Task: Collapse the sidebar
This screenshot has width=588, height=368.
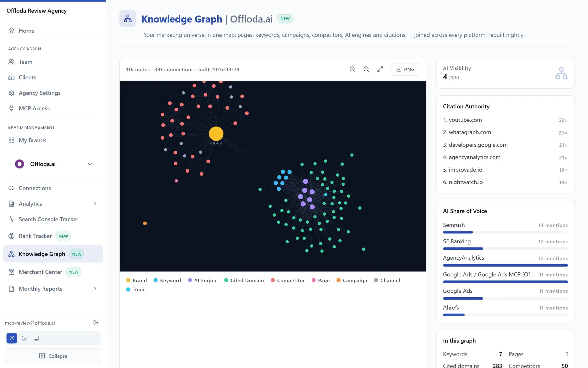Action: tap(53, 356)
